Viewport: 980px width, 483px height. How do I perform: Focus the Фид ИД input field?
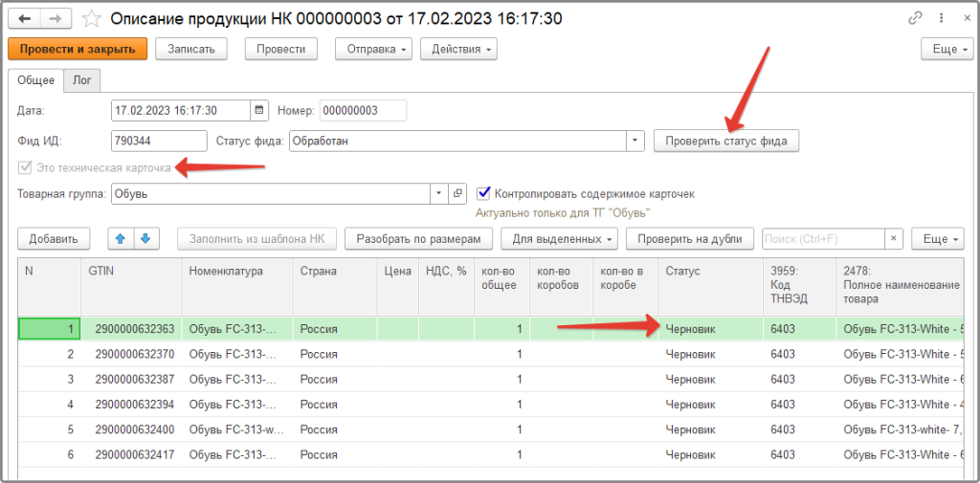pos(159,141)
